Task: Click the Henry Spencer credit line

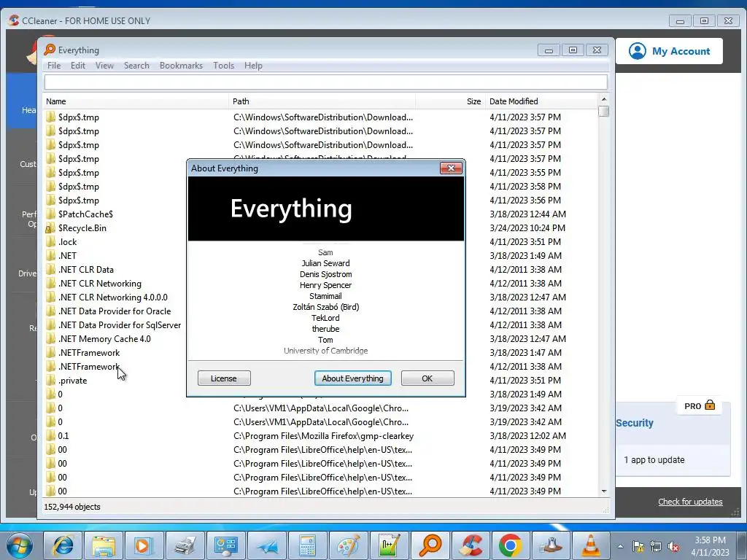Action: (x=325, y=285)
